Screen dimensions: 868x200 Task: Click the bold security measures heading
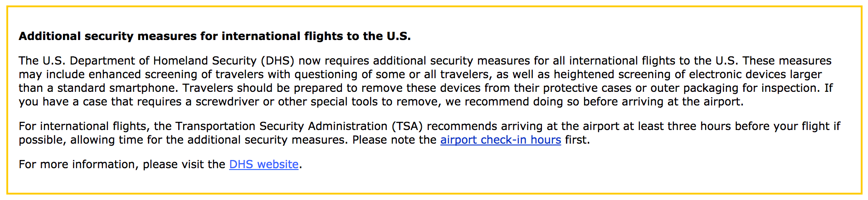[x=215, y=36]
